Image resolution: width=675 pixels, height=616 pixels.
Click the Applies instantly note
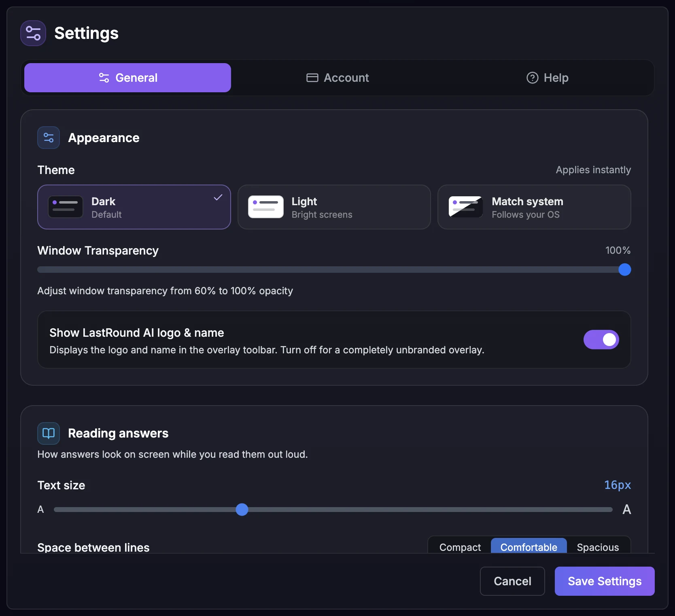593,170
